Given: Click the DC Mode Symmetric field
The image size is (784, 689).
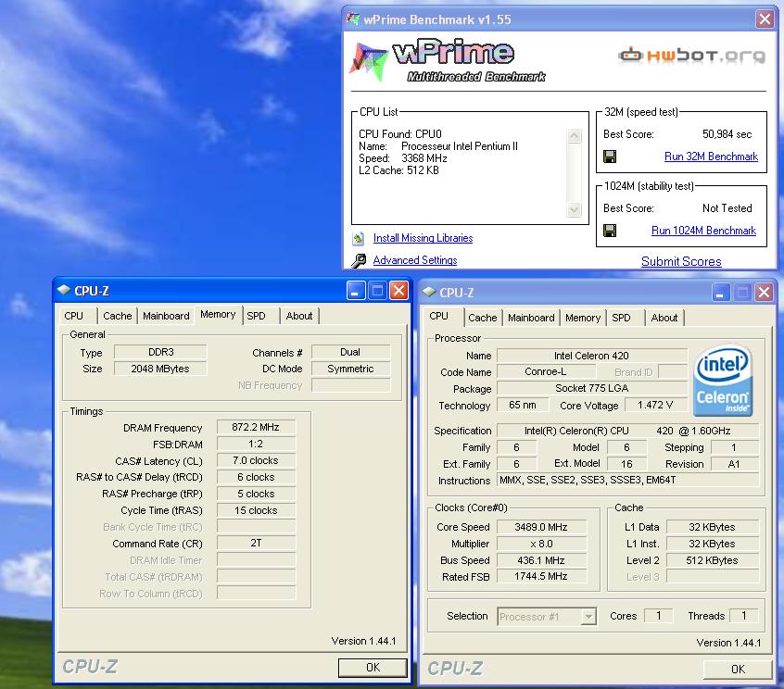Looking at the screenshot, I should click(350, 369).
